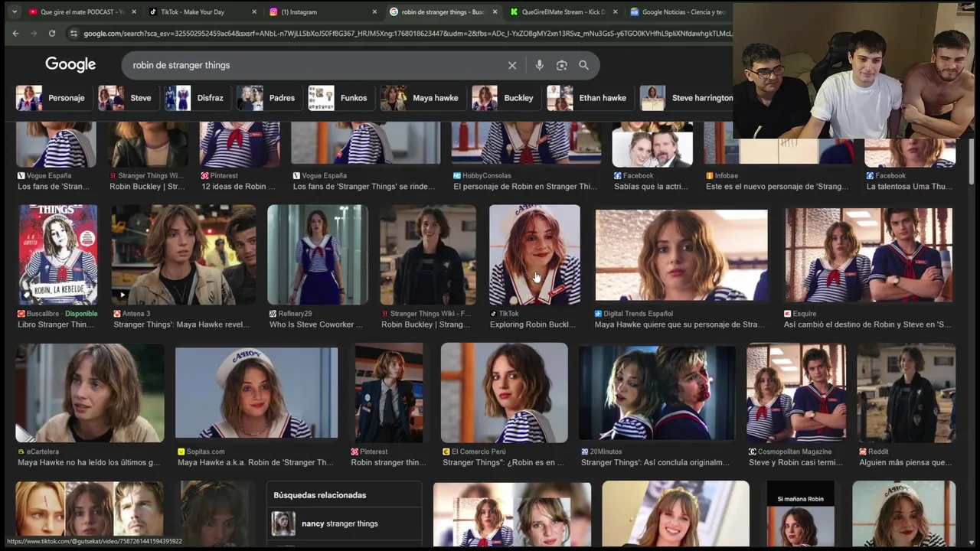This screenshot has width=980, height=551.
Task: Select the Steve harrington filter chip
Action: tap(686, 98)
